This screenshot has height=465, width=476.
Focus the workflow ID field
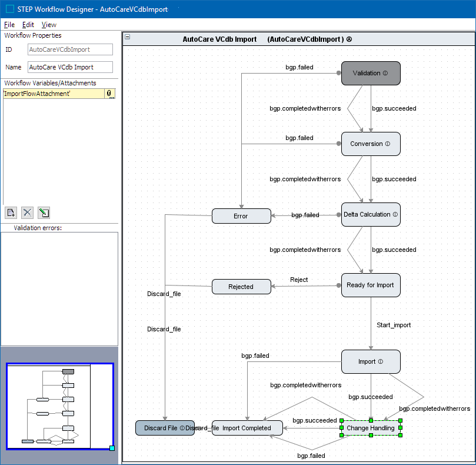coord(70,49)
